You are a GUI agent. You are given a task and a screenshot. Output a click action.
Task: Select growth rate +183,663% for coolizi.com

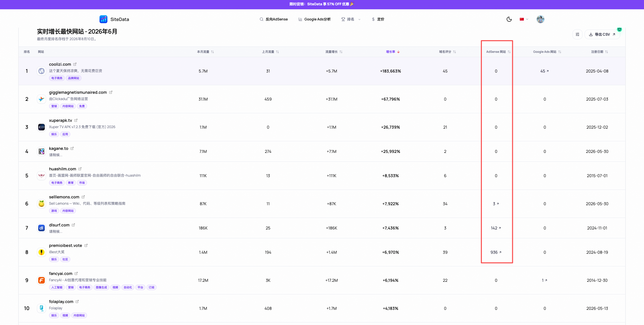pyautogui.click(x=391, y=71)
